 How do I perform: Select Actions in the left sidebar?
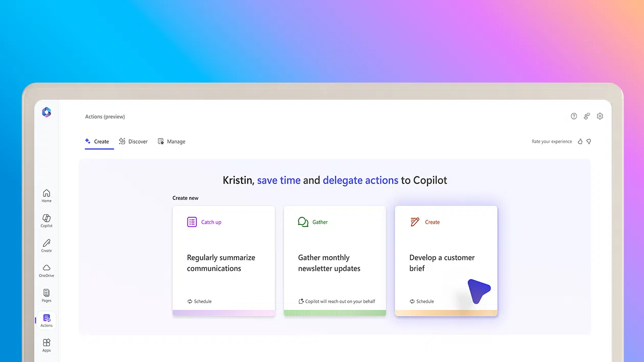47,321
